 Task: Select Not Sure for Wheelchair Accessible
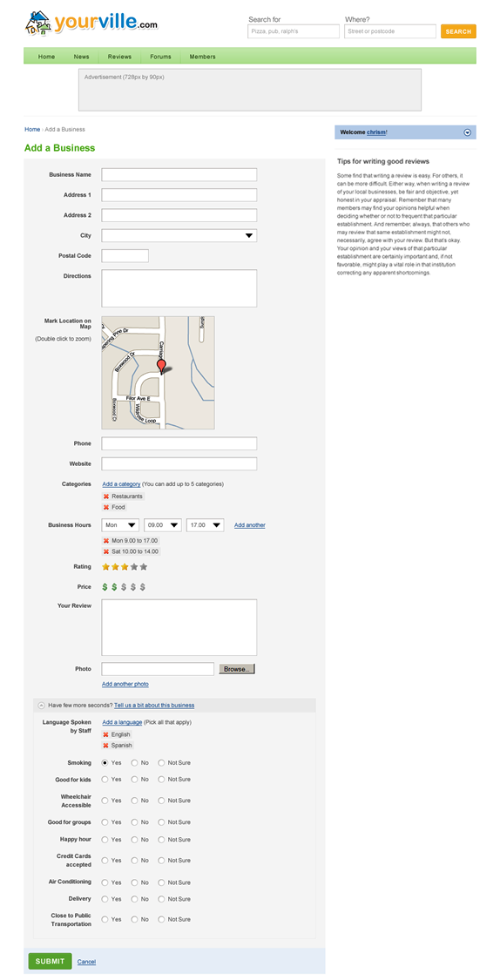[161, 800]
